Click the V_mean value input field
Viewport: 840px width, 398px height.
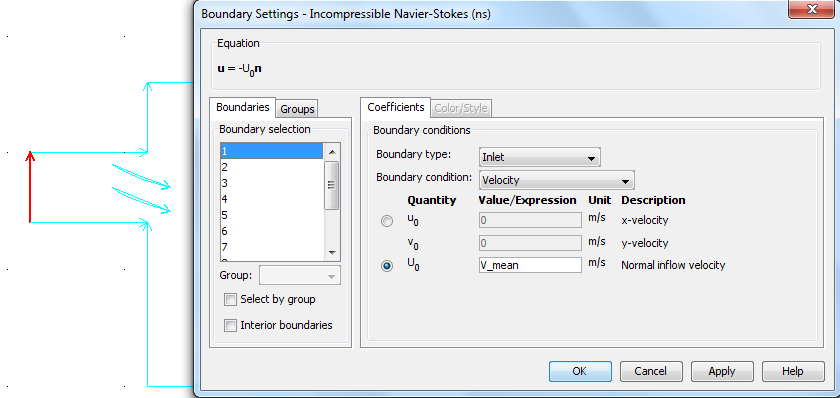530,265
